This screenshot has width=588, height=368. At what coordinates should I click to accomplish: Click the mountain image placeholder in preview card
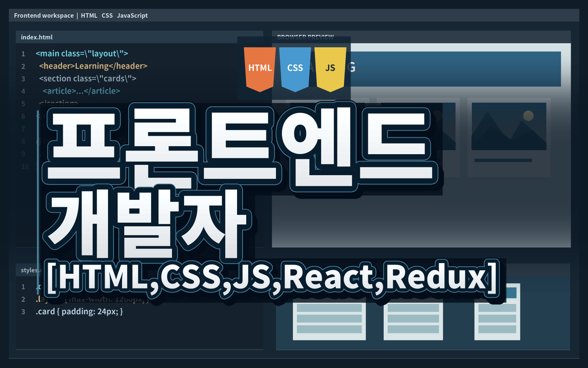[509, 126]
